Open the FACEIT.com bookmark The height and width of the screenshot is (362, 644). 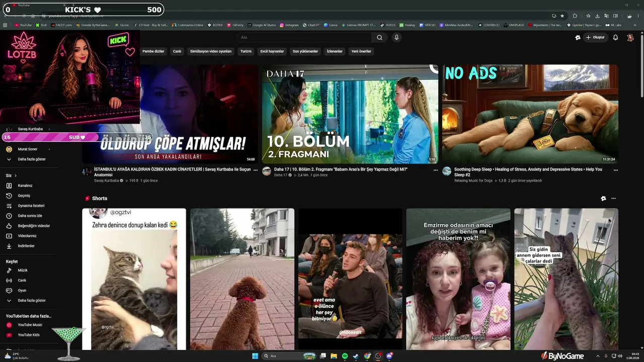(61, 25)
